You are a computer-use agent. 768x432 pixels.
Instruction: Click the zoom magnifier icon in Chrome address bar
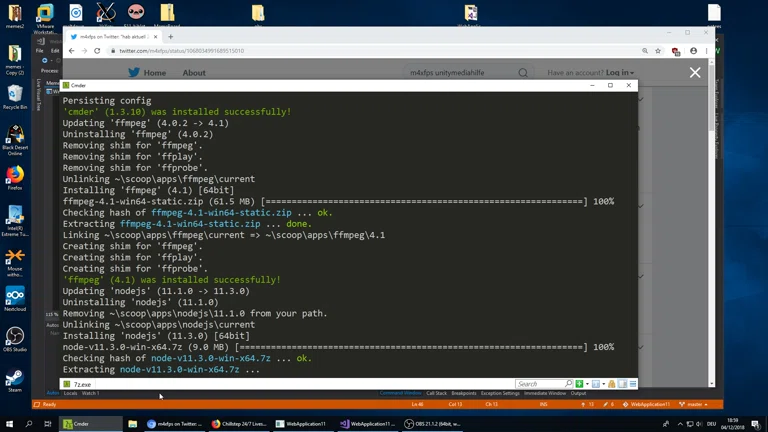(645, 51)
